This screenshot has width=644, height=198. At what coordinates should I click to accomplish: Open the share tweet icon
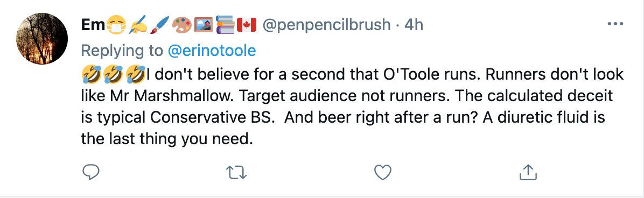(x=528, y=172)
